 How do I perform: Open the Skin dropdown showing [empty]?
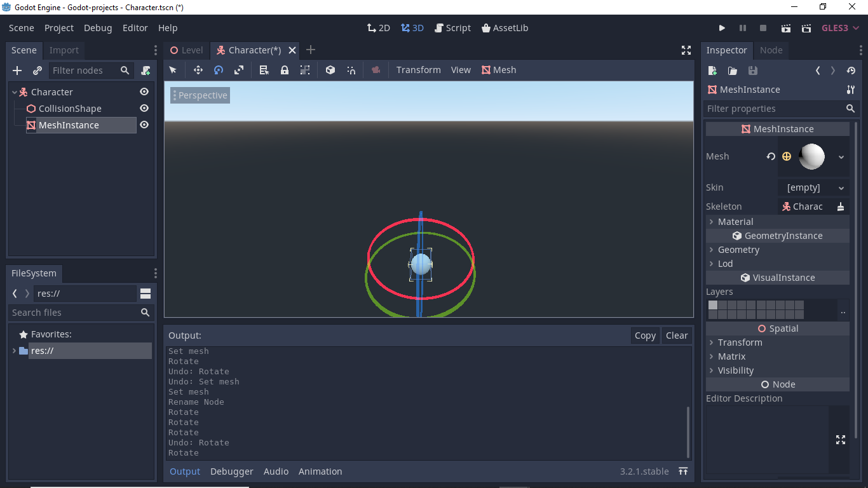[x=813, y=187]
